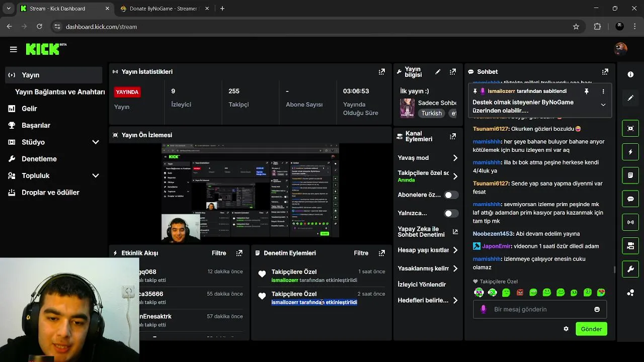Open Filtre in Denetim Eylemleri
Screen dimensions: 644x362
click(x=361, y=253)
